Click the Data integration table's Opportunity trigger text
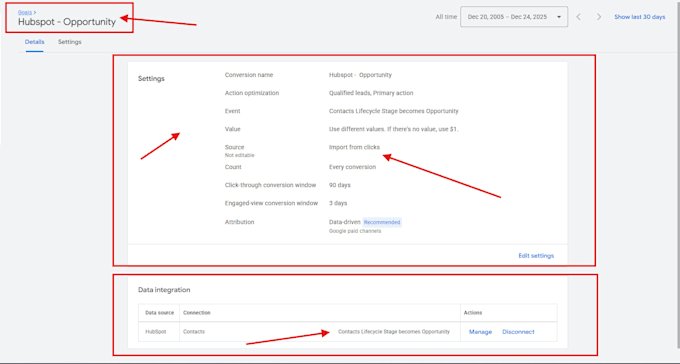This screenshot has width=680, height=364. point(394,331)
